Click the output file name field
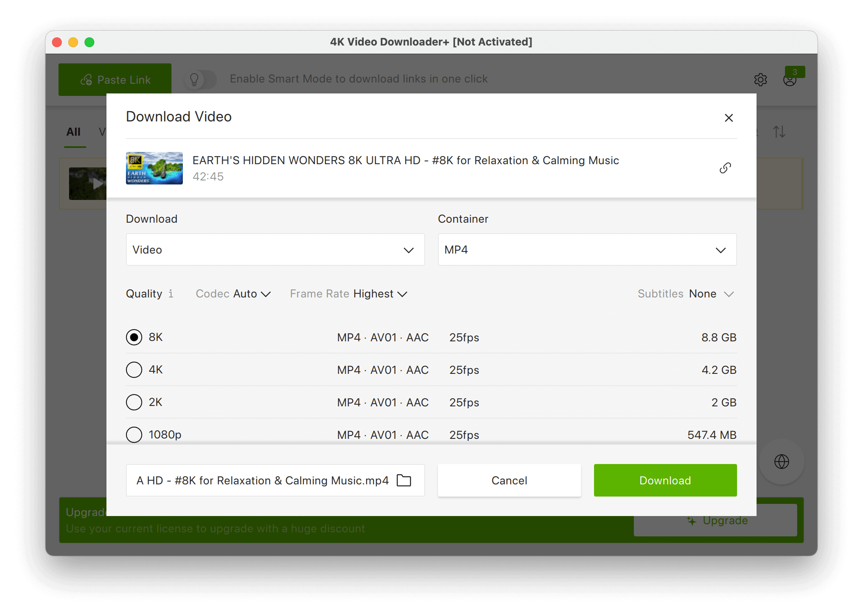 [x=275, y=480]
